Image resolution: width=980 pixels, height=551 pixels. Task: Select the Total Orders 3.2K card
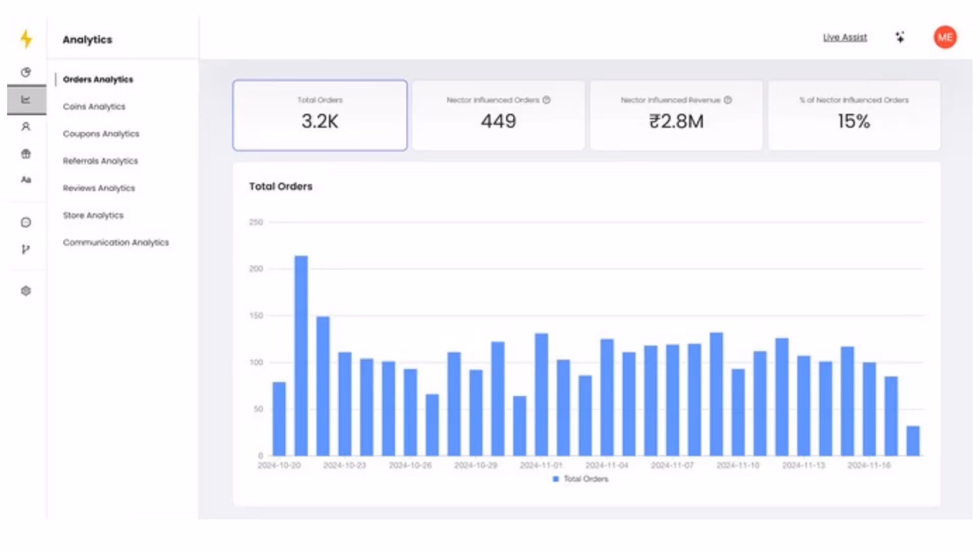pos(320,115)
